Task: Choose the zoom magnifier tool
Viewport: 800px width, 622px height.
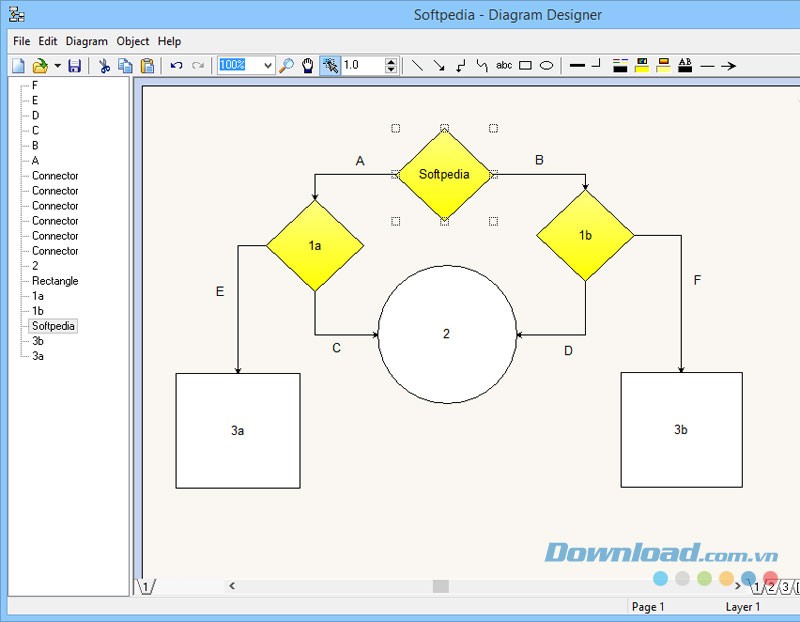Action: 285,66
